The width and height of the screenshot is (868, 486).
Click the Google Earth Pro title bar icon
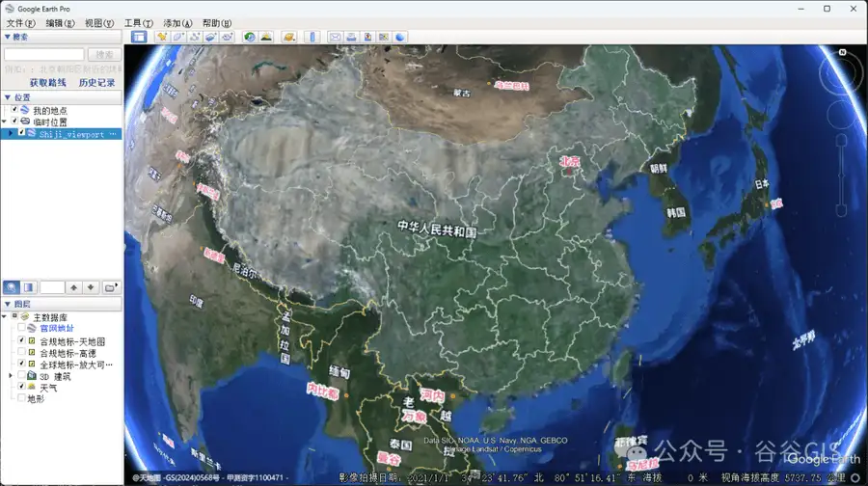click(x=9, y=9)
